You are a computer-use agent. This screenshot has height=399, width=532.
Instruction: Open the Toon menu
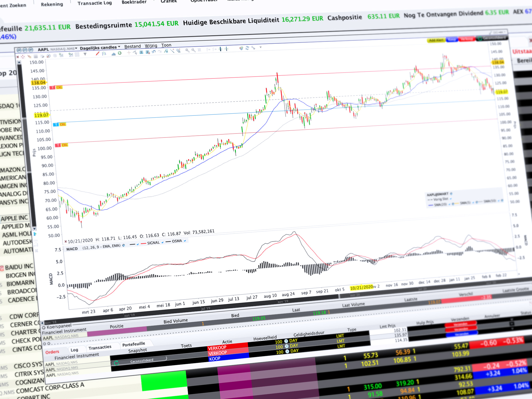pos(166,45)
